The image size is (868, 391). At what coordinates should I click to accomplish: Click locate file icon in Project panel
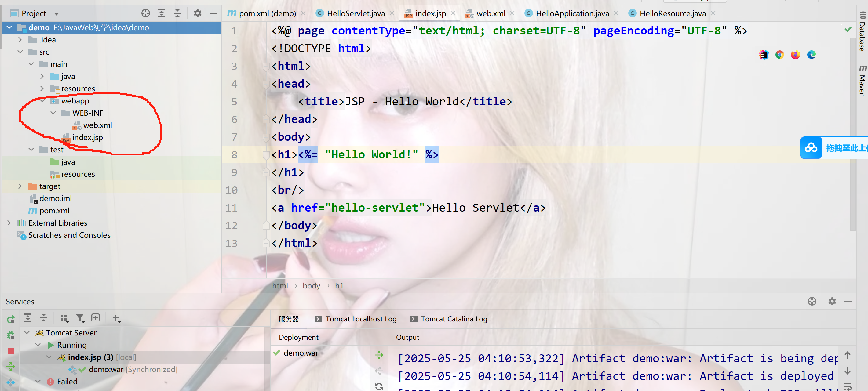coord(146,13)
